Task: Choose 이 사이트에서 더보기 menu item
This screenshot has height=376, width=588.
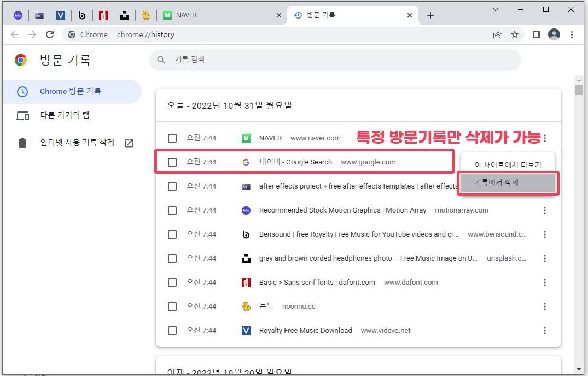Action: click(508, 165)
